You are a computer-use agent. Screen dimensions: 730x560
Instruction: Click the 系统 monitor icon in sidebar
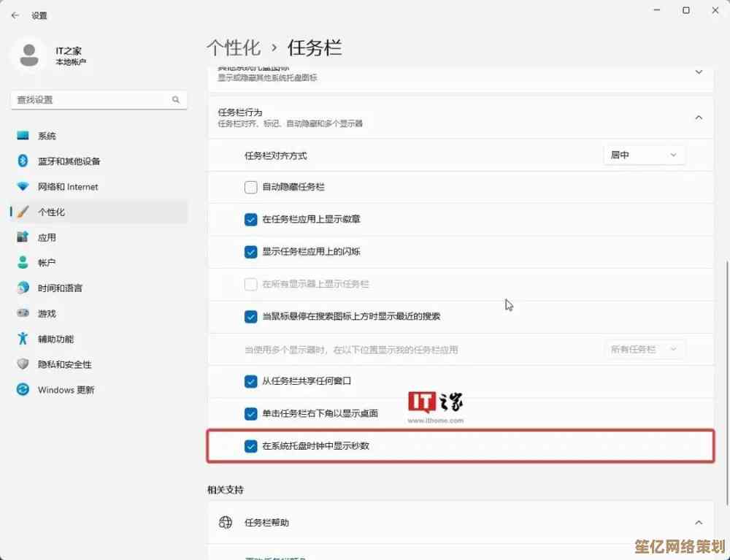23,136
